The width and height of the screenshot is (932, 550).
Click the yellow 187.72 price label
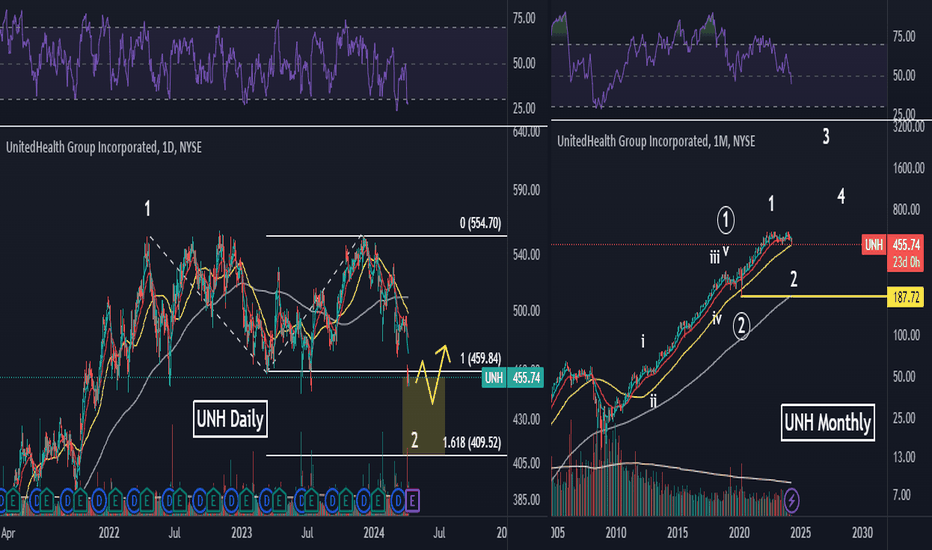click(905, 297)
